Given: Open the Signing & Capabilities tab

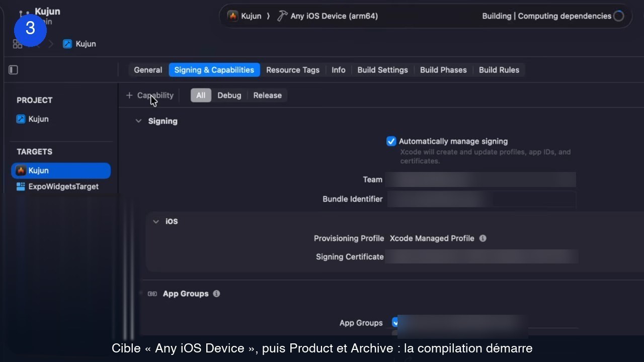Looking at the screenshot, I should 214,70.
